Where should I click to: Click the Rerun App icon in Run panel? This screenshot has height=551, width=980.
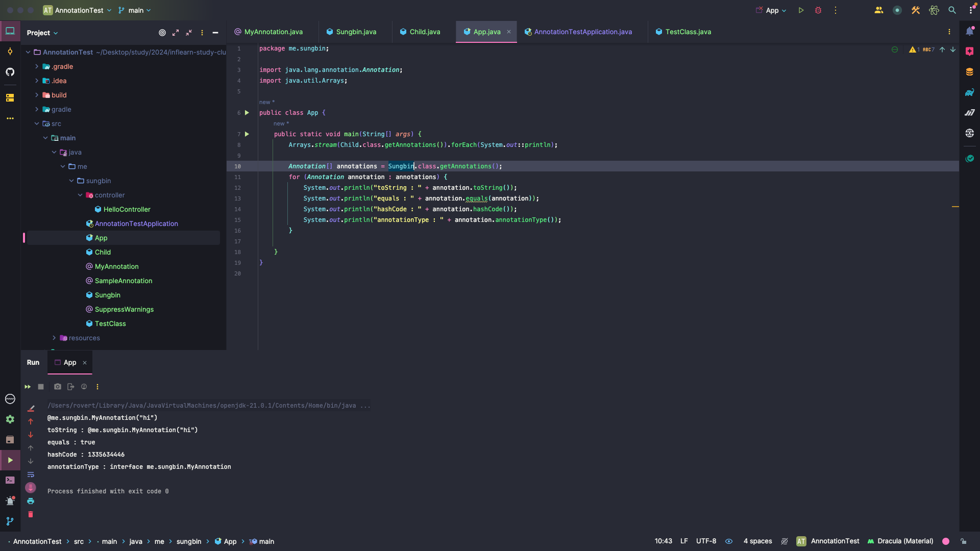tap(28, 387)
